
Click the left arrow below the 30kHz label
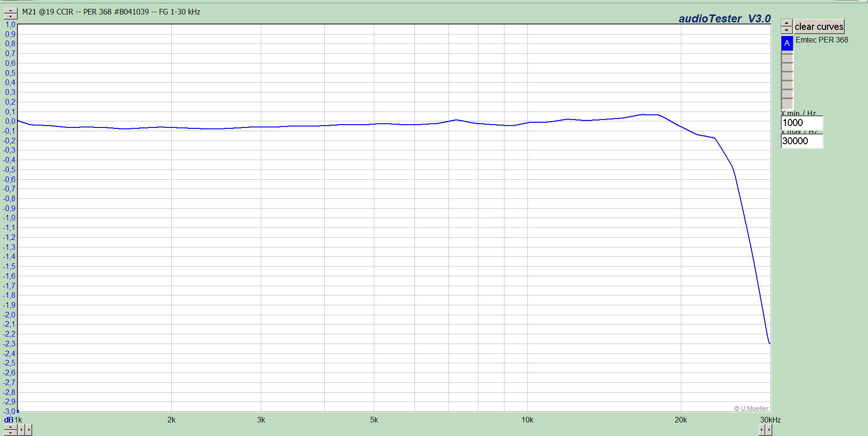(x=762, y=429)
